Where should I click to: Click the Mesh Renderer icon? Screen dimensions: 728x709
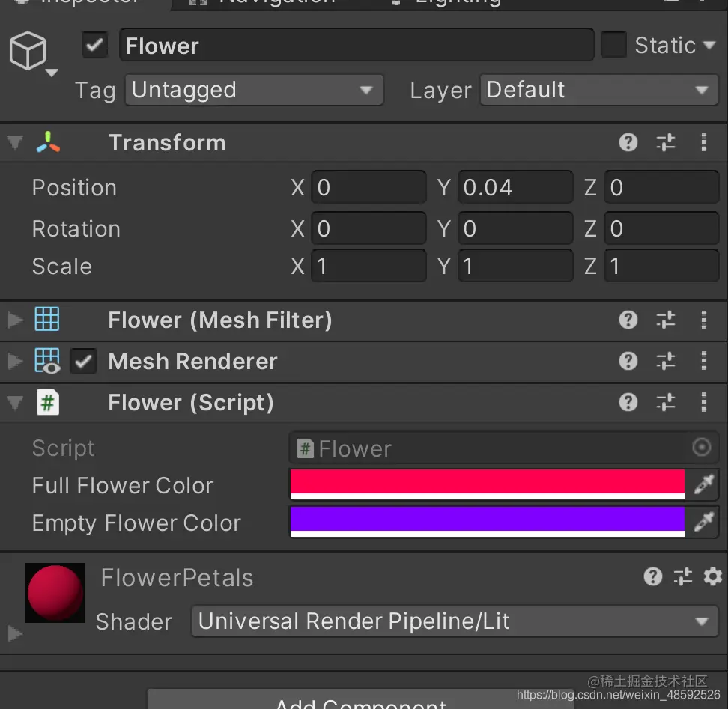click(x=47, y=361)
